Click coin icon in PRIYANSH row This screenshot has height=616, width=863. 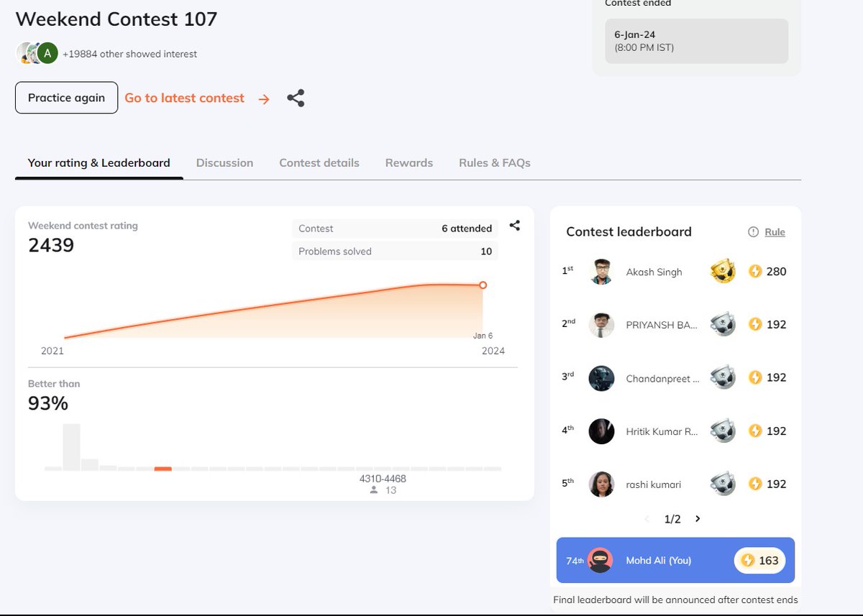(x=755, y=325)
